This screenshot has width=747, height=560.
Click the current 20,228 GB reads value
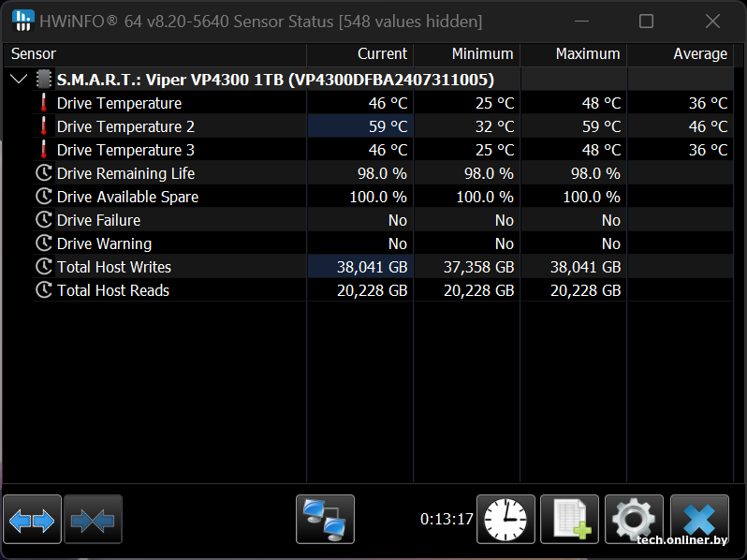pyautogui.click(x=372, y=290)
